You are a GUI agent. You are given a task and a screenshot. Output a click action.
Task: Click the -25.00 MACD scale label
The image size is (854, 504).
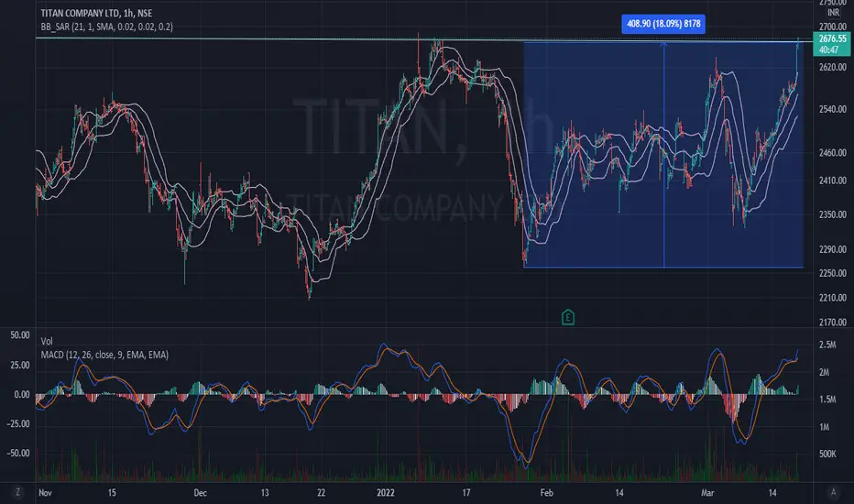(18, 423)
